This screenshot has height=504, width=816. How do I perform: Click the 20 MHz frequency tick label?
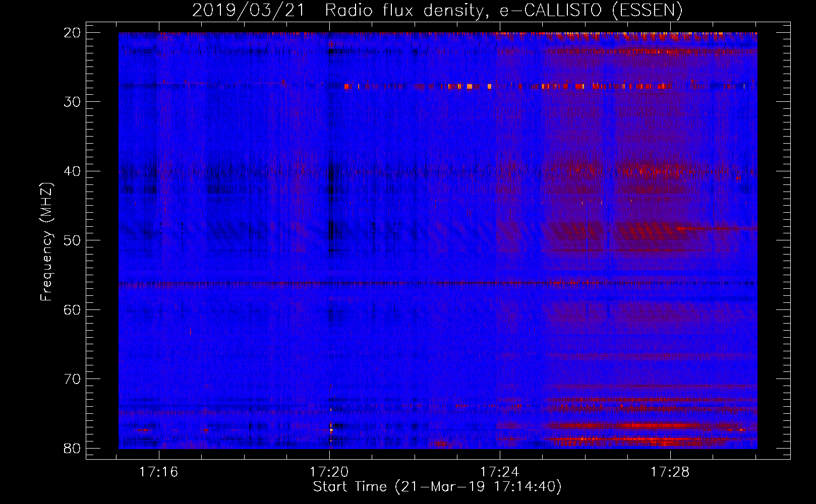pos(73,33)
